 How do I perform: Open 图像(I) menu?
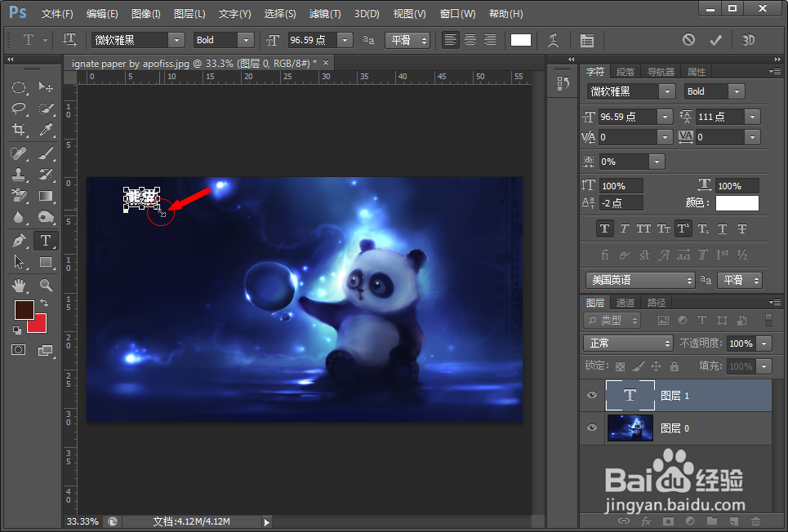145,14
